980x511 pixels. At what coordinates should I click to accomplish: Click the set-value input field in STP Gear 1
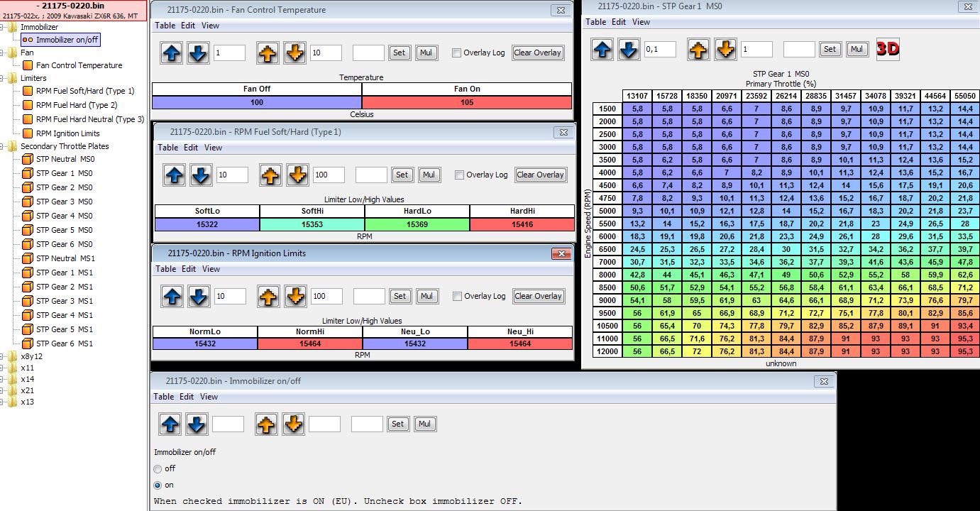point(798,49)
